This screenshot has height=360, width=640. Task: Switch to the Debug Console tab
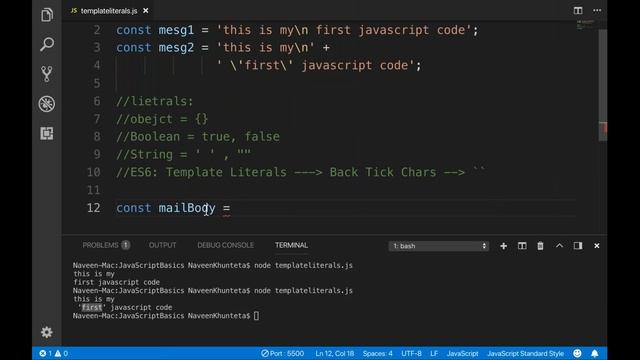(x=225, y=245)
